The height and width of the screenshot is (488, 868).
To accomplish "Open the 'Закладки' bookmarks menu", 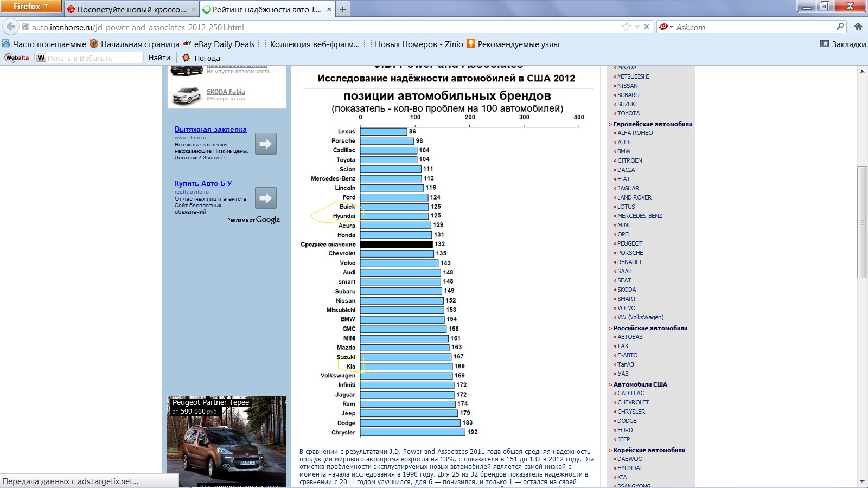I will tap(843, 44).
